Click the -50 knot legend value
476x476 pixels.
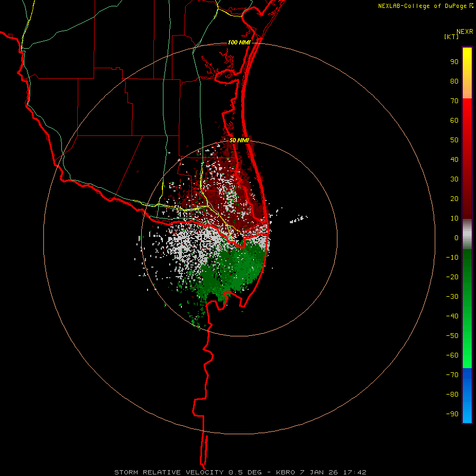[x=452, y=335]
